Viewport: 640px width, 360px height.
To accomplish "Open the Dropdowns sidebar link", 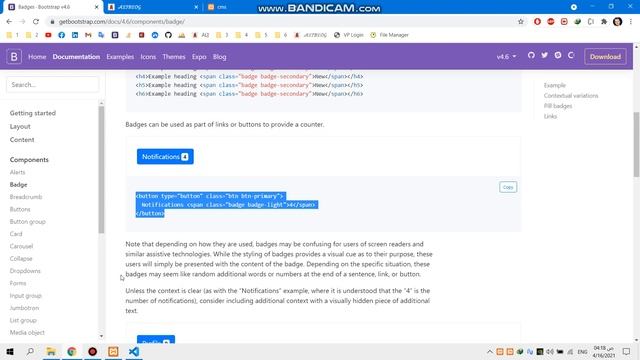I will point(25,271).
